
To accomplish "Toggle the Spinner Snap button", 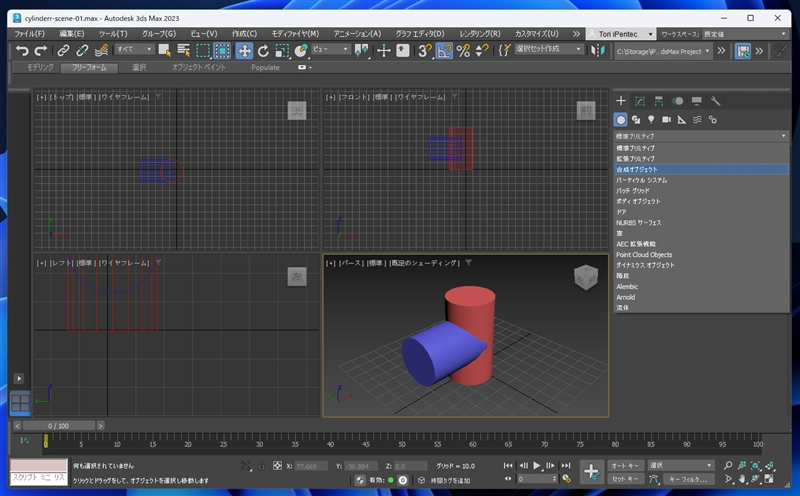I will 482,51.
